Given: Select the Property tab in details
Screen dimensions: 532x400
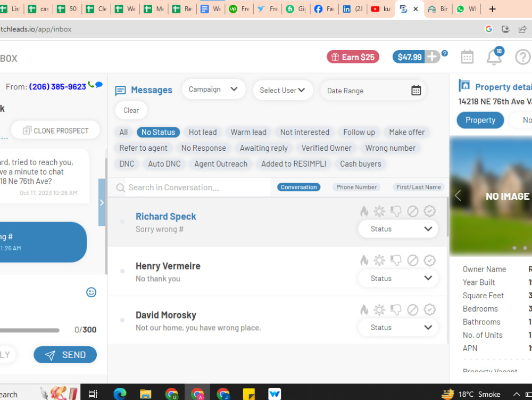Looking at the screenshot, I should (x=480, y=120).
